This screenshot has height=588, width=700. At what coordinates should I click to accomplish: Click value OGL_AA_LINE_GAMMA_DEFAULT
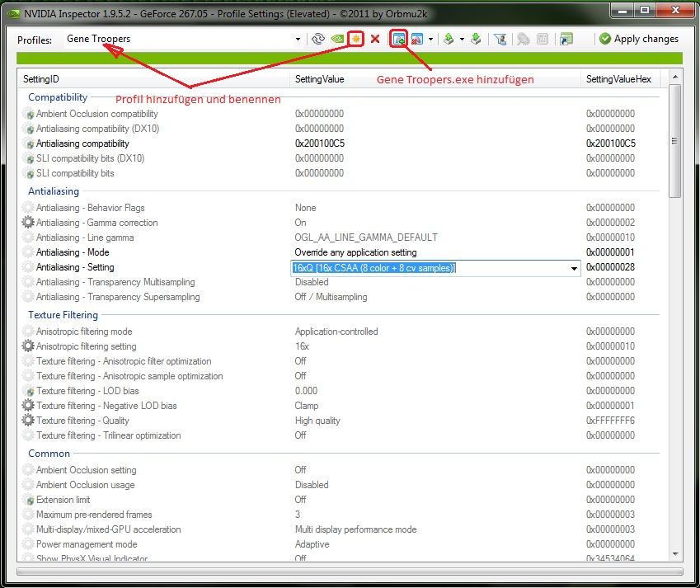pos(366,238)
